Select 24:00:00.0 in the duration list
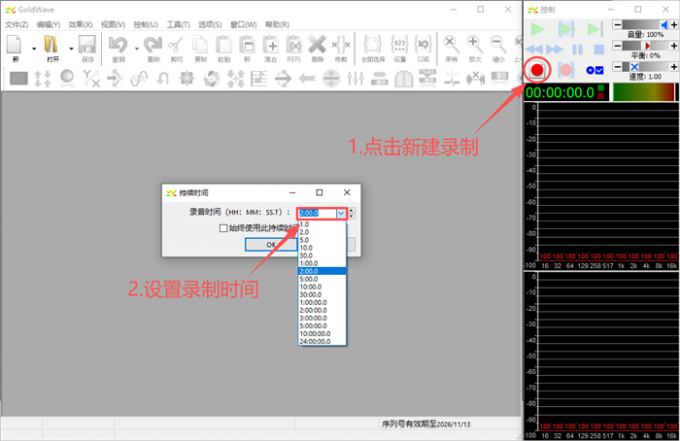The height and width of the screenshot is (441, 680). [x=322, y=341]
